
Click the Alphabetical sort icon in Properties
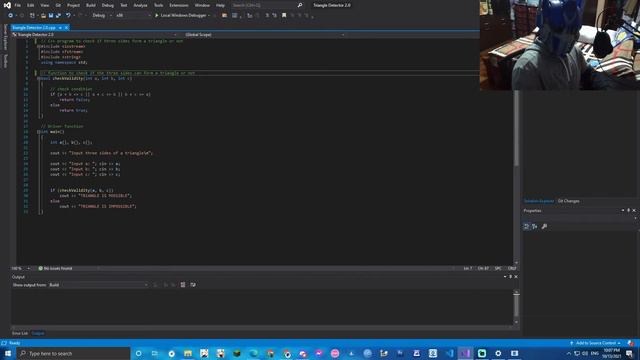(x=535, y=227)
